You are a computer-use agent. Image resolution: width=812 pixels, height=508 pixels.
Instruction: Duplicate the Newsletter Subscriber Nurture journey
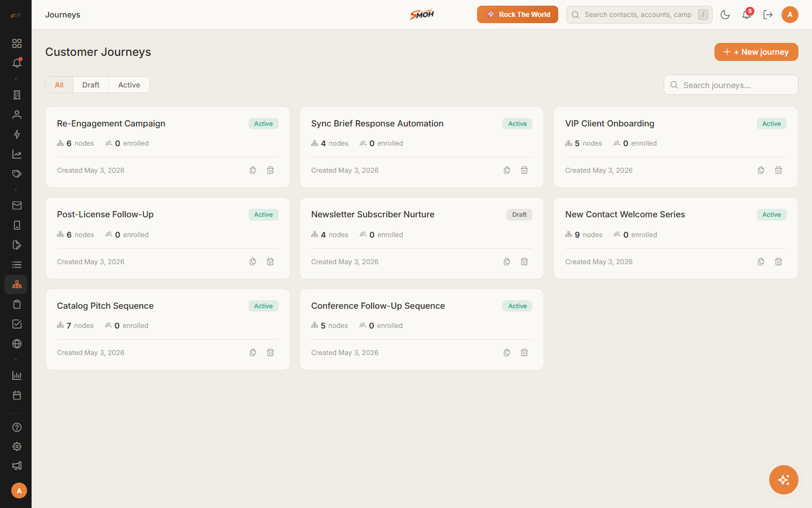(507, 262)
